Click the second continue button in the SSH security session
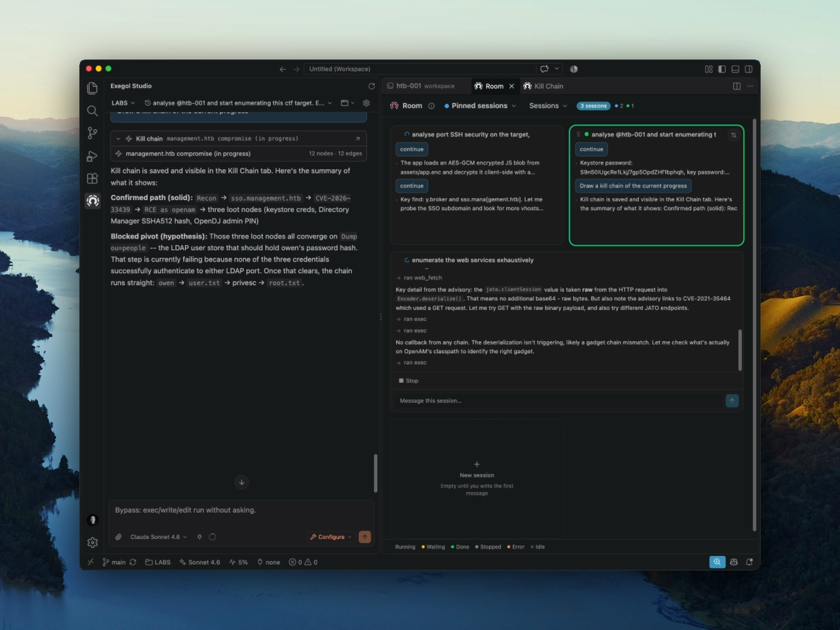This screenshot has height=630, width=840. point(412,186)
